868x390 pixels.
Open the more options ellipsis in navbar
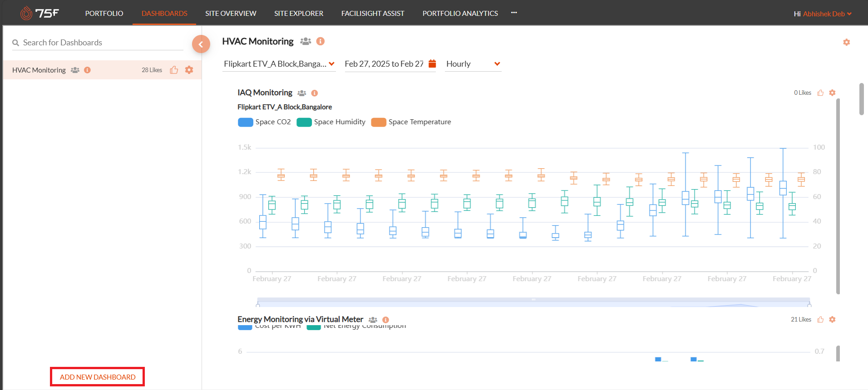[x=514, y=13]
